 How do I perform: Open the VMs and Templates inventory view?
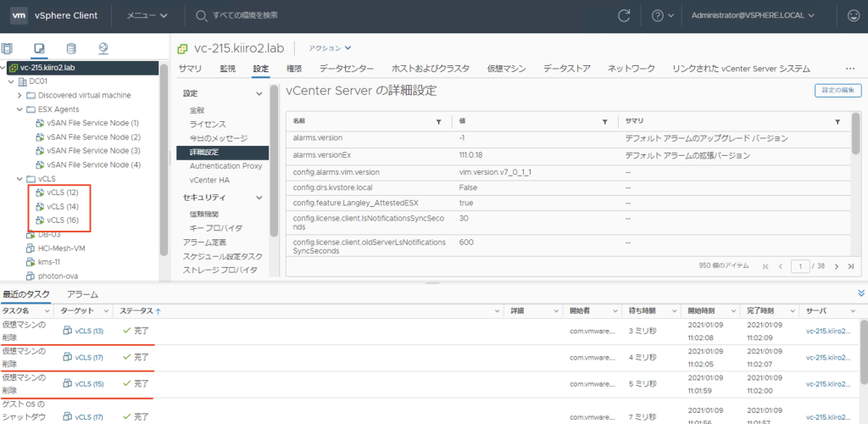point(39,48)
